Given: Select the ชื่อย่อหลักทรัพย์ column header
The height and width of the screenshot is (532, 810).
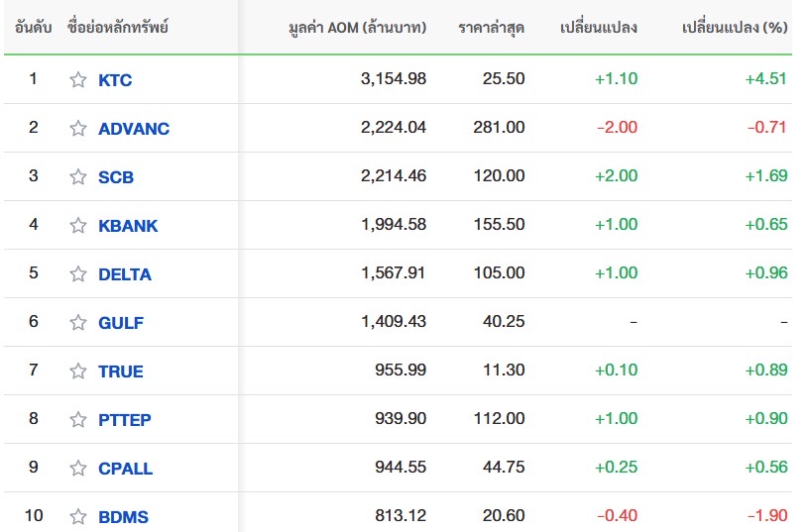Looking at the screenshot, I should [x=118, y=27].
